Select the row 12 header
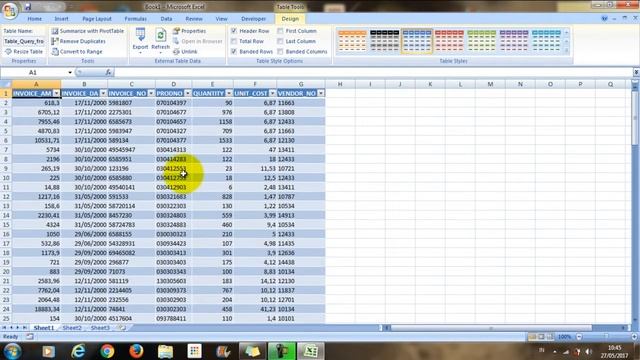This screenshot has width=640, height=360. coord(6,197)
